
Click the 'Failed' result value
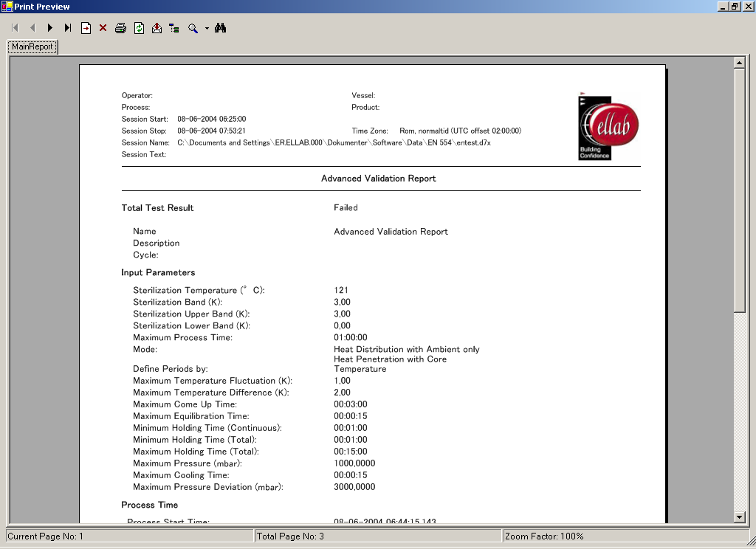pos(346,208)
